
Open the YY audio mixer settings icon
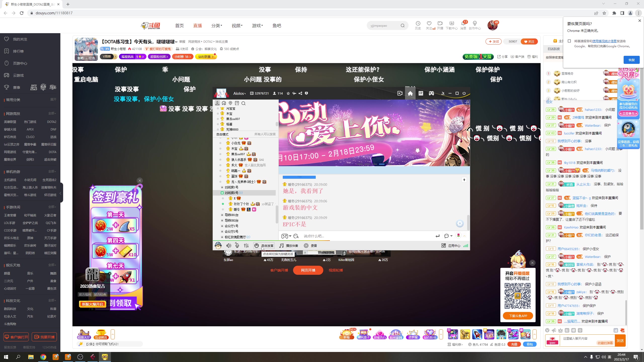[246, 246]
